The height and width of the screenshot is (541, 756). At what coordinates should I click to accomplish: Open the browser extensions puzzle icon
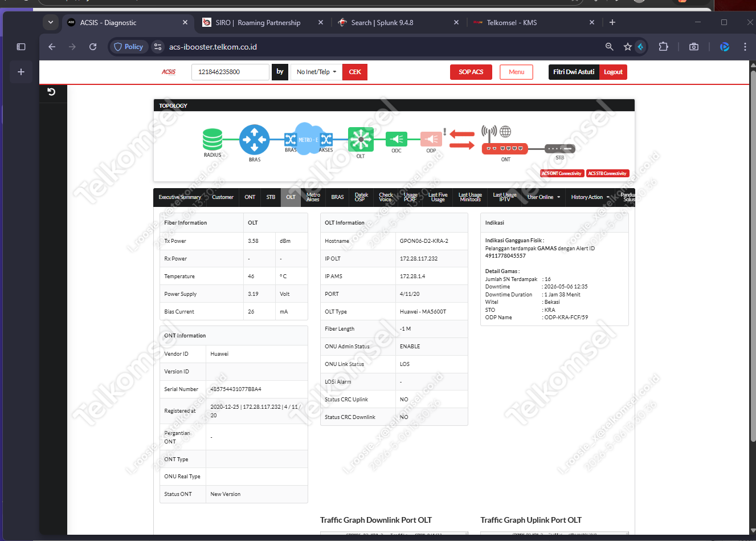pyautogui.click(x=663, y=47)
